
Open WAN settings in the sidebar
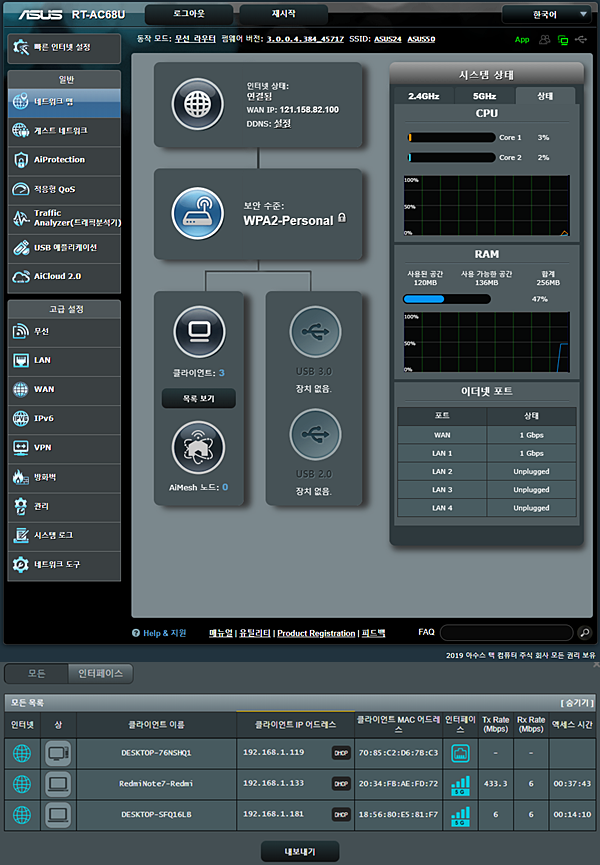[64, 390]
